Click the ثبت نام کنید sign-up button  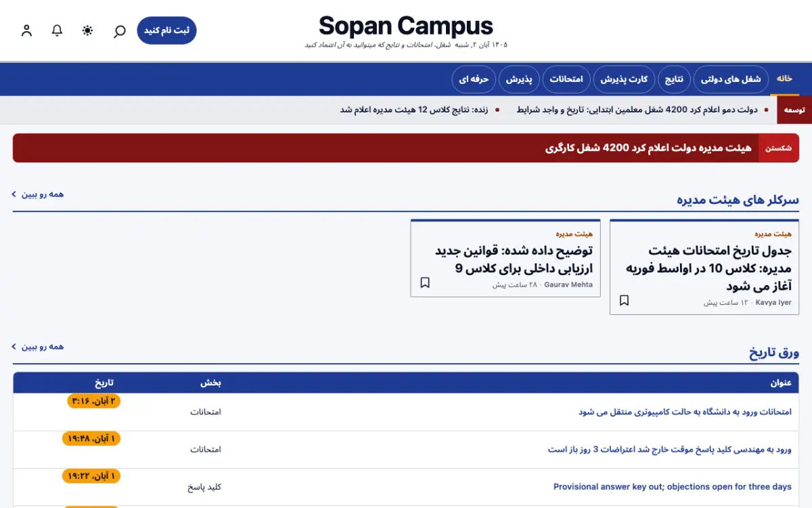click(x=166, y=30)
